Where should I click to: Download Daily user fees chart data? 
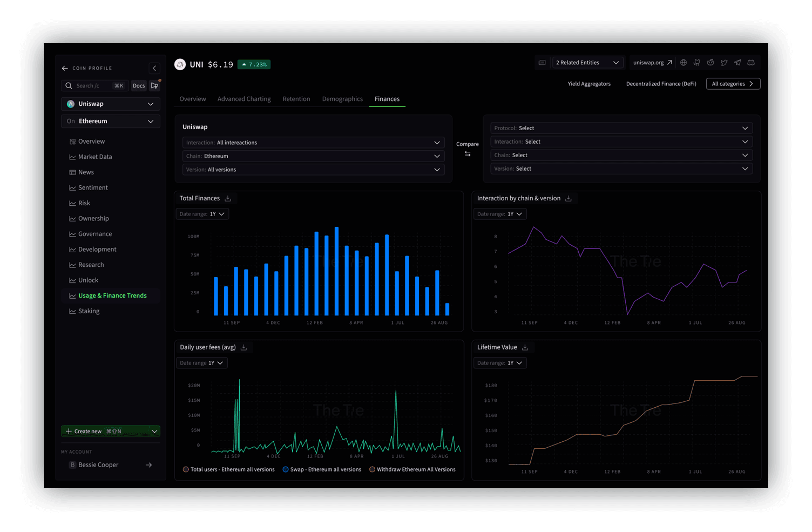[243, 348]
